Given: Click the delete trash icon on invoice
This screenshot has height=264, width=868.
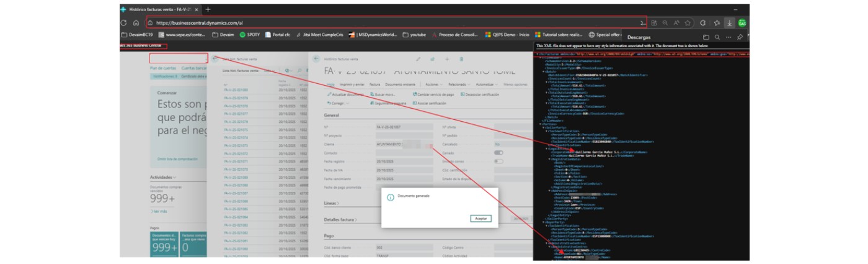Looking at the screenshot, I should click(x=461, y=59).
